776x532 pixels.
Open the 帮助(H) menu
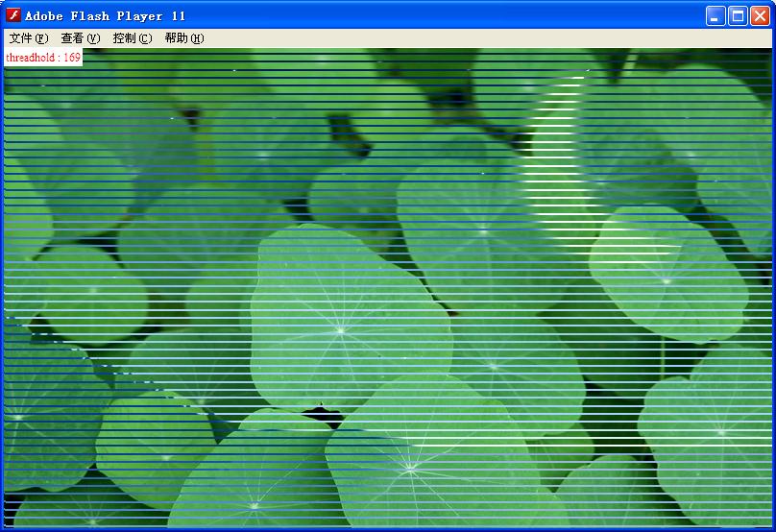(x=184, y=38)
